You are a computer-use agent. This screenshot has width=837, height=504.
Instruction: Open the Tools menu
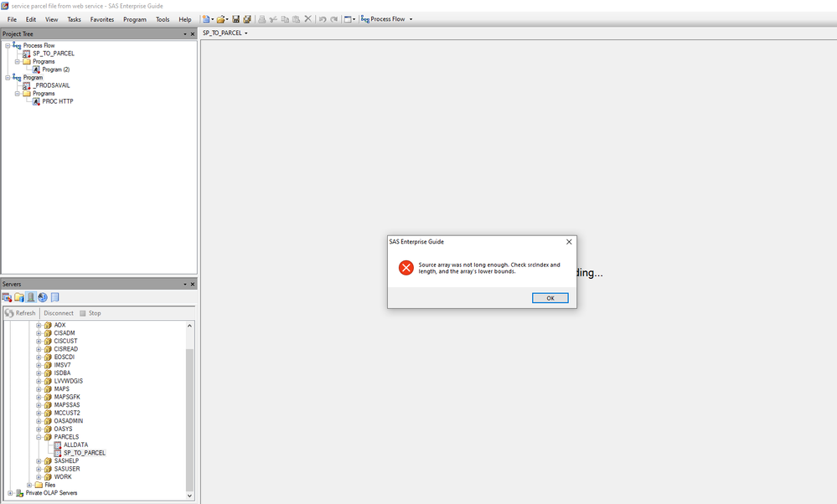point(163,18)
